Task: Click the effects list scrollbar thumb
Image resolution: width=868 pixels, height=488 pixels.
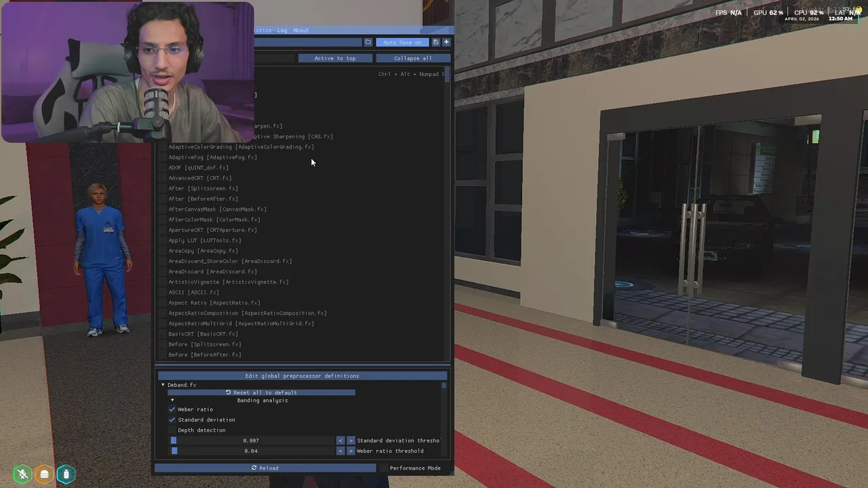Action: point(448,75)
